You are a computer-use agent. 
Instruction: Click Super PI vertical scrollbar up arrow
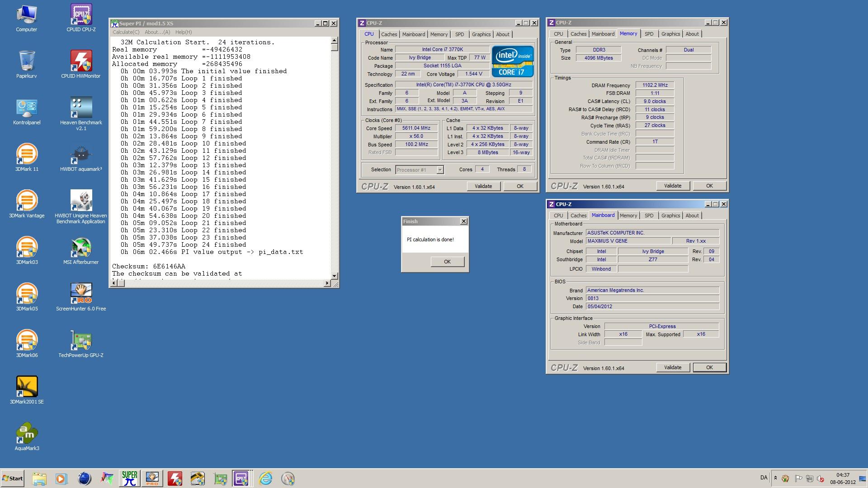[335, 40]
